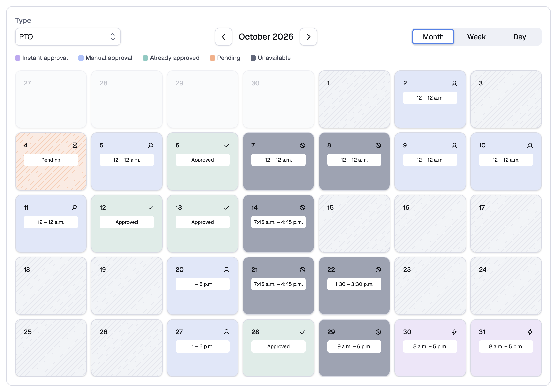Click unavailable icon on day 22

tap(378, 270)
